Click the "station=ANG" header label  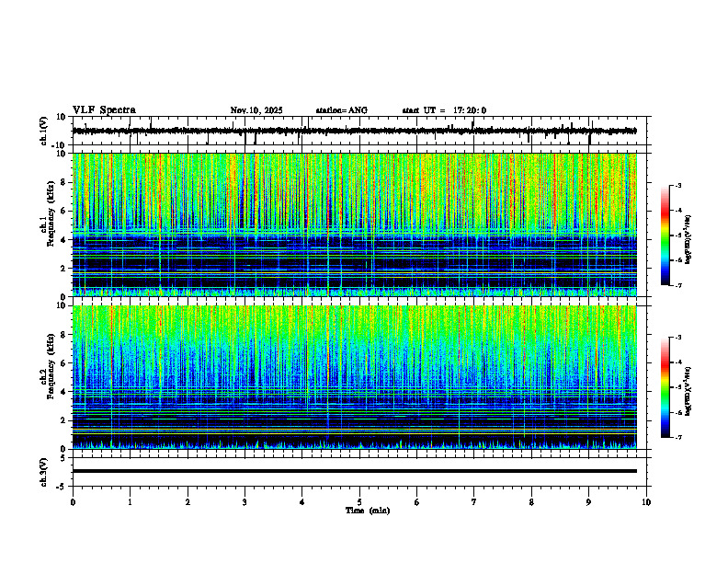tap(342, 110)
